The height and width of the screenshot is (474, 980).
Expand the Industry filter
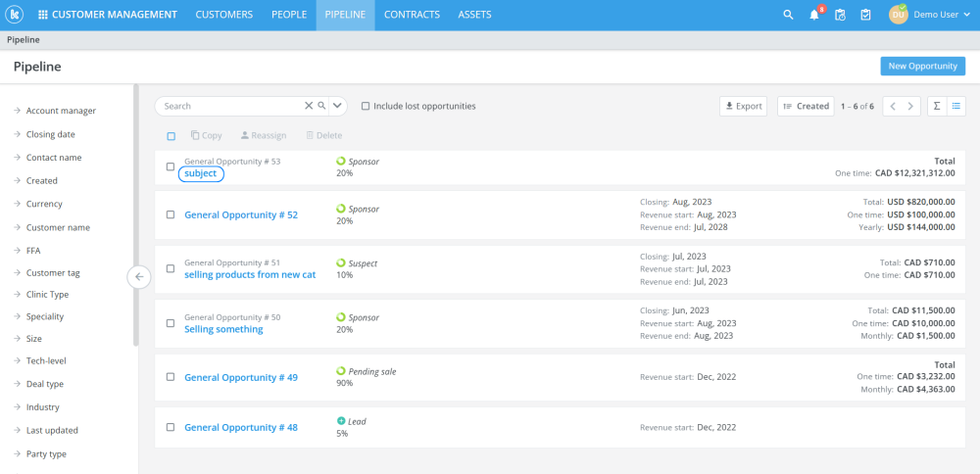tap(36, 407)
